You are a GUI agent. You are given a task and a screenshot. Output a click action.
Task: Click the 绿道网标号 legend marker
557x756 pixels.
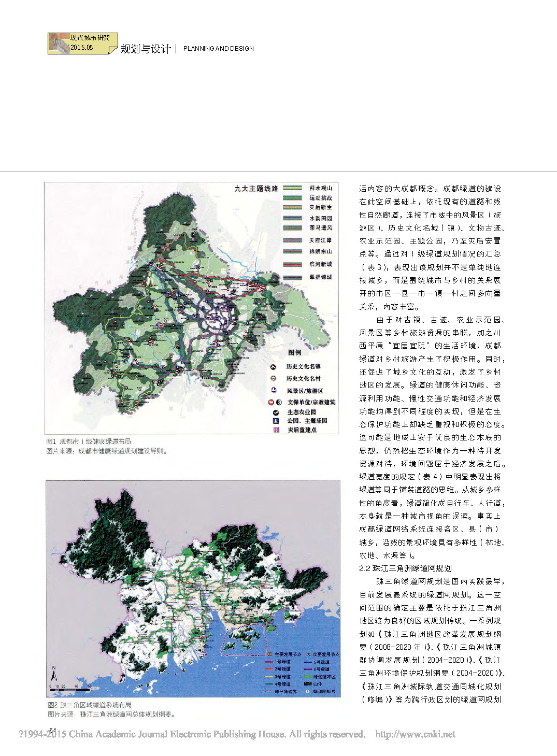coord(307,691)
